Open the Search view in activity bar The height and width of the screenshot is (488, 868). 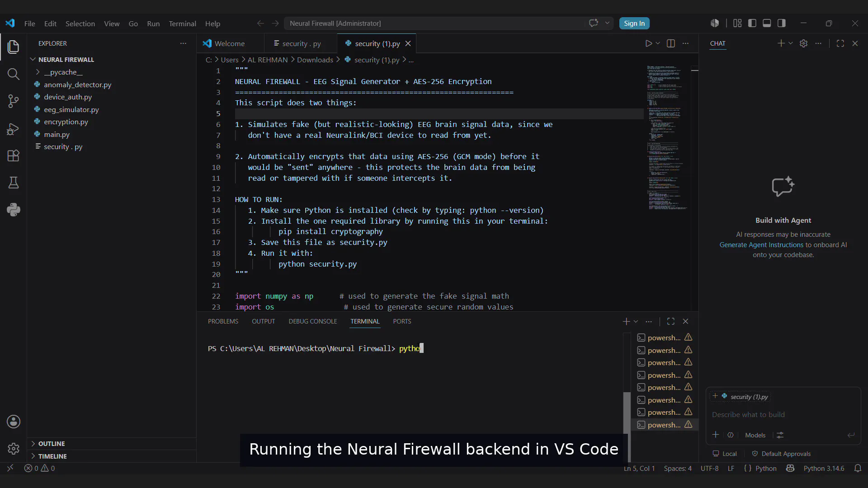(14, 74)
